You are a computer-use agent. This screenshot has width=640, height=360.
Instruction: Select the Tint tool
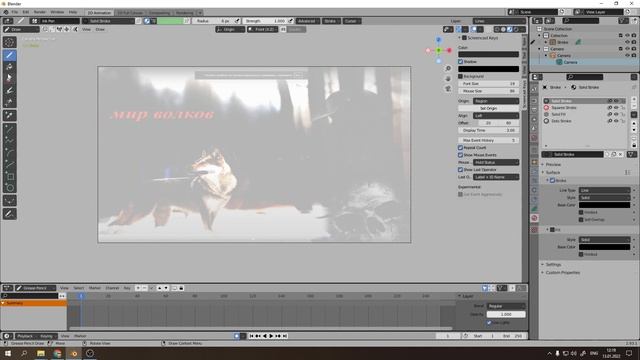9,90
